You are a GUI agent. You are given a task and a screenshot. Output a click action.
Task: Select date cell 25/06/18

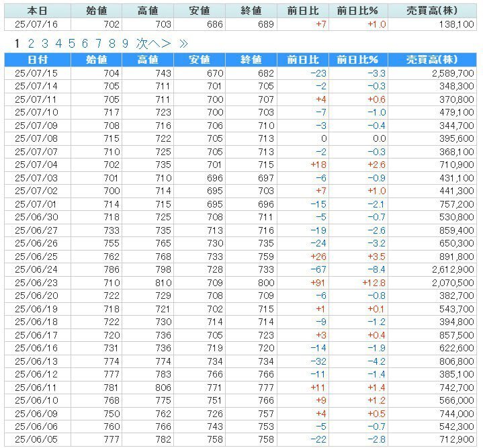tap(36, 322)
